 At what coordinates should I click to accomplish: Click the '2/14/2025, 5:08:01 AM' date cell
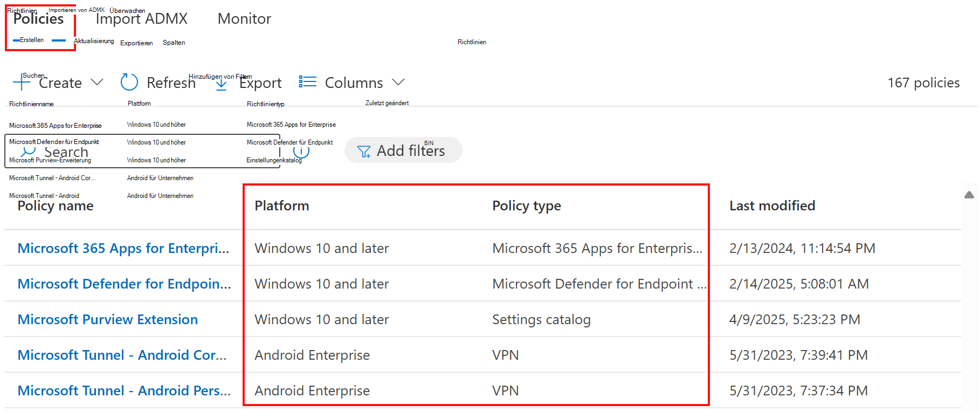[x=799, y=284]
